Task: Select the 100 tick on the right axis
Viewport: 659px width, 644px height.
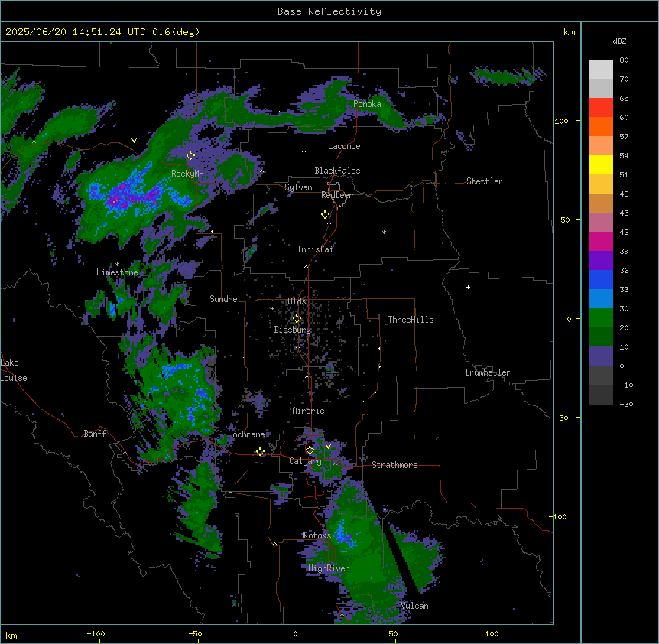Action: [561, 121]
